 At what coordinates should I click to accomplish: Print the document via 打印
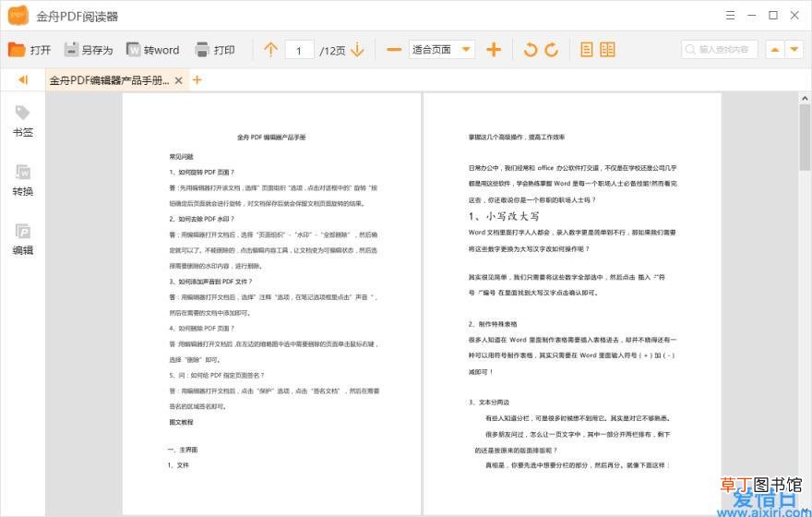click(x=215, y=50)
